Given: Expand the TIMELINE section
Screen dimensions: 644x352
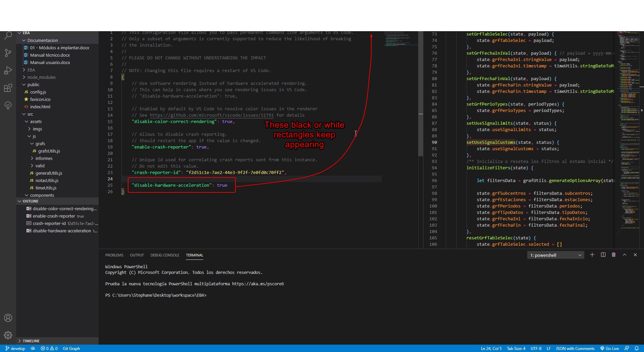Looking at the screenshot, I should [31, 341].
